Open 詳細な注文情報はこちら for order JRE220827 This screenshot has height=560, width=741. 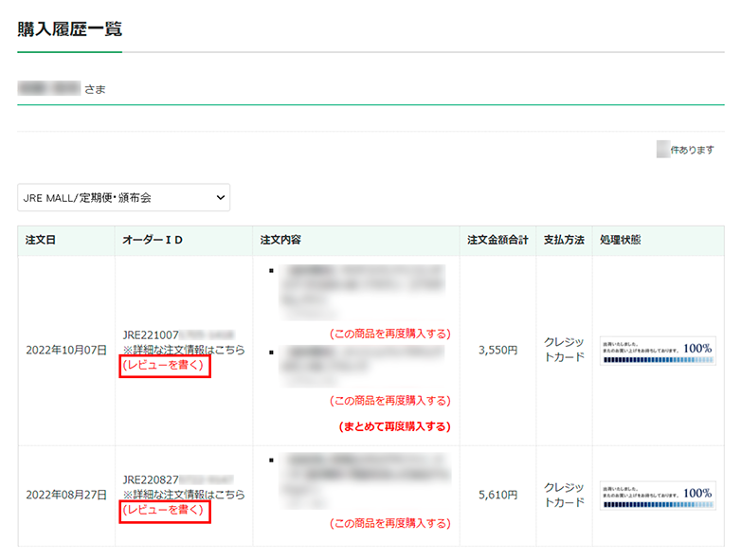pyautogui.click(x=184, y=496)
